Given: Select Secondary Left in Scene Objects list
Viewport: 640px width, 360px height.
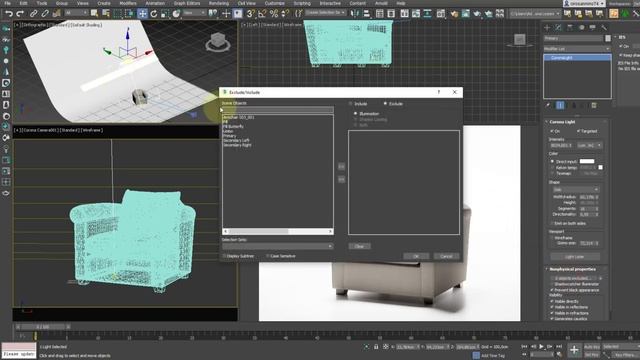Looking at the screenshot, I should click(x=236, y=140).
